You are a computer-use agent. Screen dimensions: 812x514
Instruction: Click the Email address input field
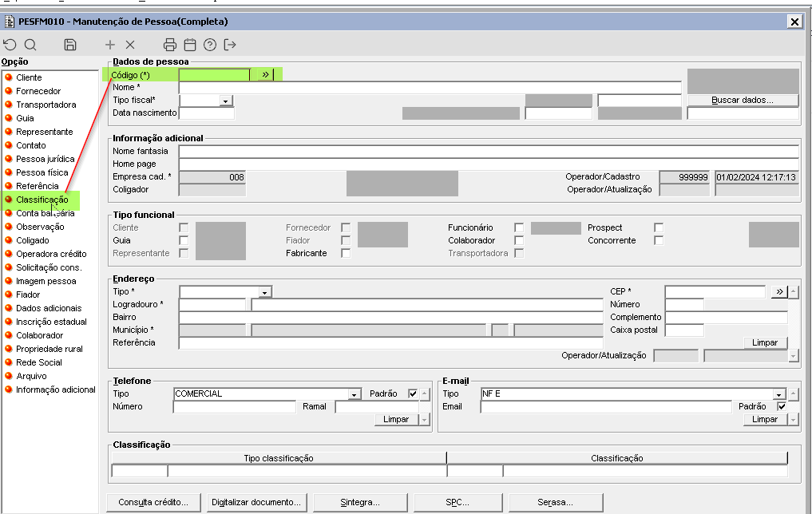click(x=606, y=407)
